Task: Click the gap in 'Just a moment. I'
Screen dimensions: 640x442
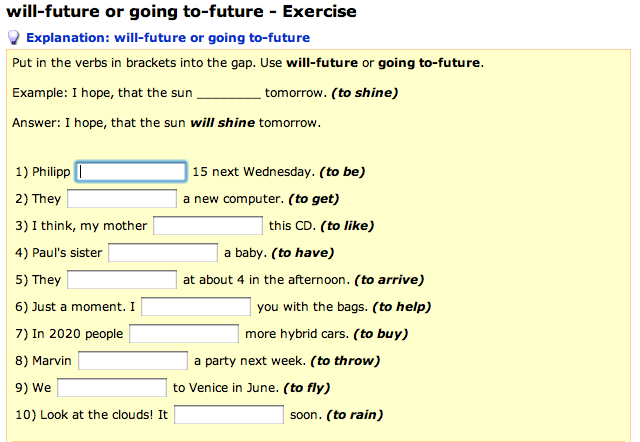Action: coord(196,307)
